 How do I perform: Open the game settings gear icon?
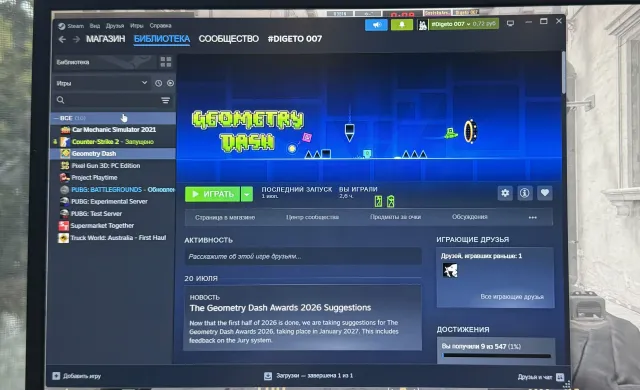(505, 193)
